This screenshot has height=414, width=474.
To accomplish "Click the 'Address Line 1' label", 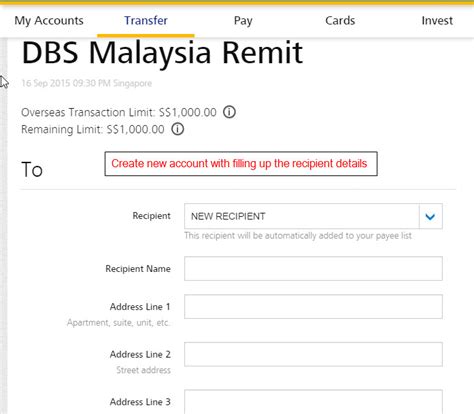I will [140, 307].
